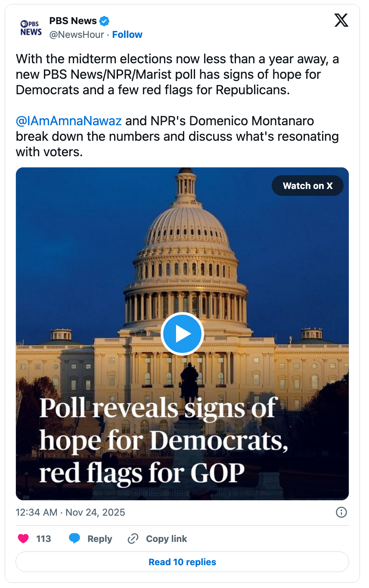Click the blue verified badge
The width and height of the screenshot is (369, 588).
104,21
